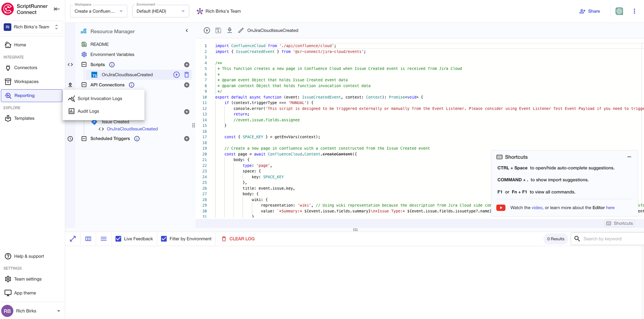The height and width of the screenshot is (319, 644).
Task: Open the Workspace dropdown
Action: (99, 11)
